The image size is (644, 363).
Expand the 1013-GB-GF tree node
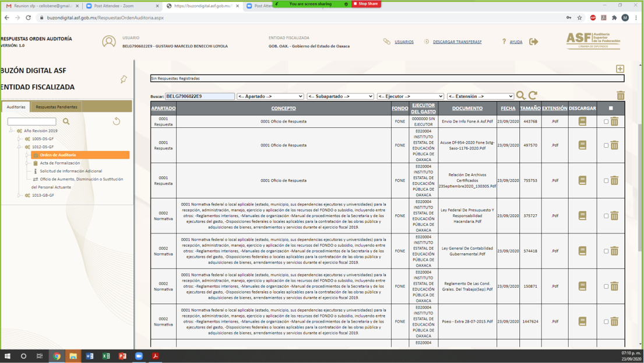point(19,196)
